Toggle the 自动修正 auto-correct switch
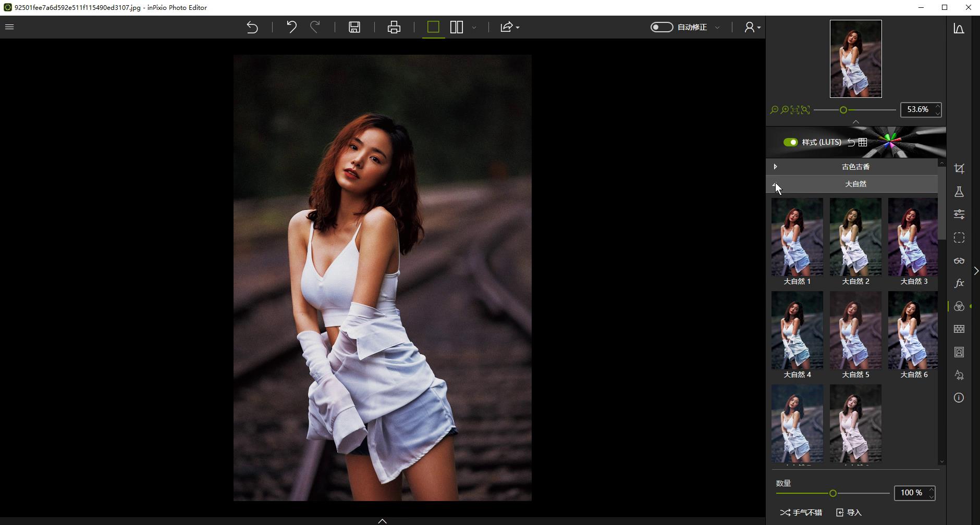 coord(661,27)
